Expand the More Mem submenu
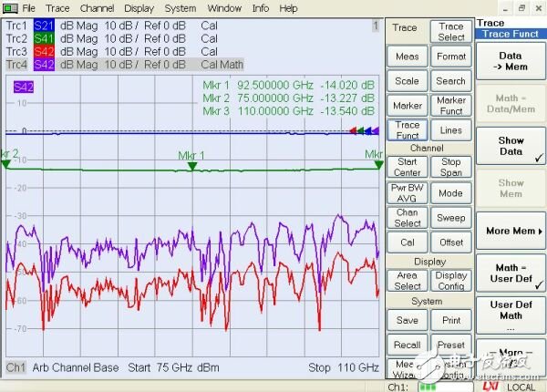This screenshot has width=547, height=392. click(x=510, y=231)
